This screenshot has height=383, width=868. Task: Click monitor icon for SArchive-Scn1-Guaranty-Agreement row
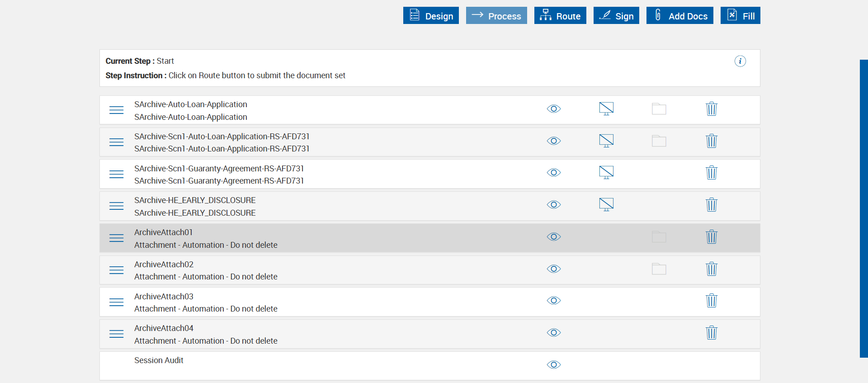(606, 173)
